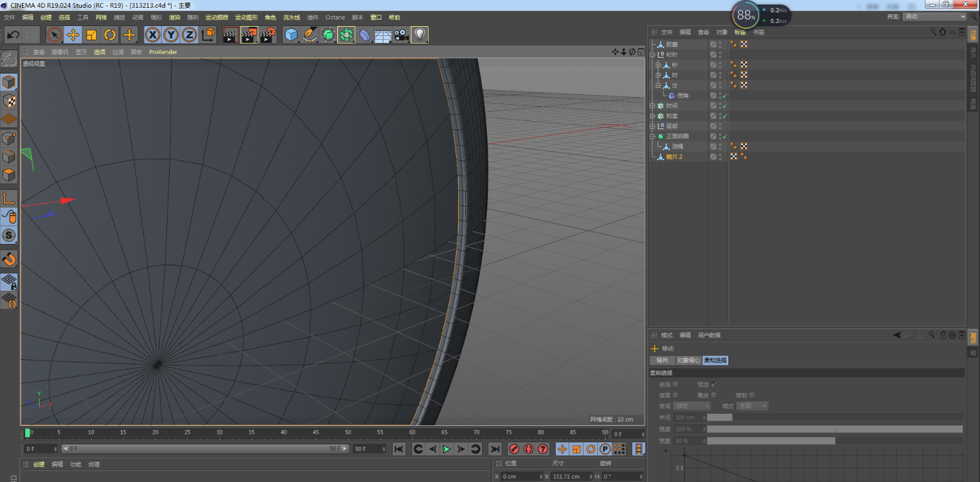Image resolution: width=980 pixels, height=482 pixels.
Task: Open the 摄像机 viewport menu
Action: coord(60,52)
